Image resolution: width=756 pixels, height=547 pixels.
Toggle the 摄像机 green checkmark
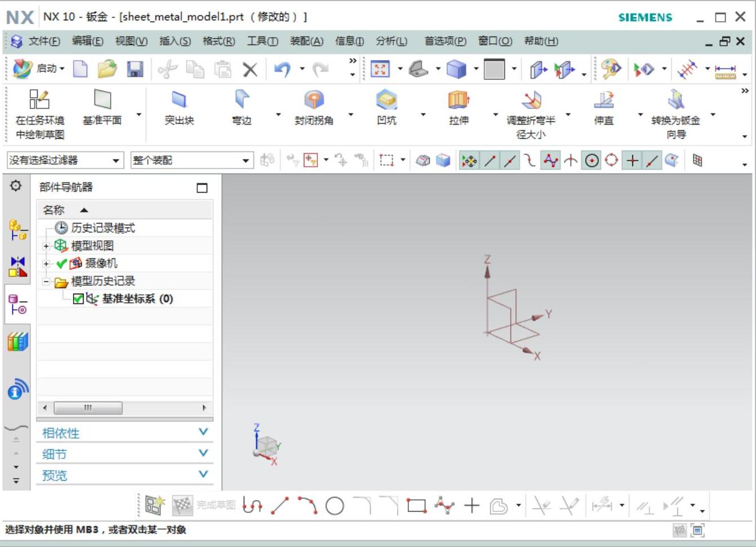click(x=62, y=263)
